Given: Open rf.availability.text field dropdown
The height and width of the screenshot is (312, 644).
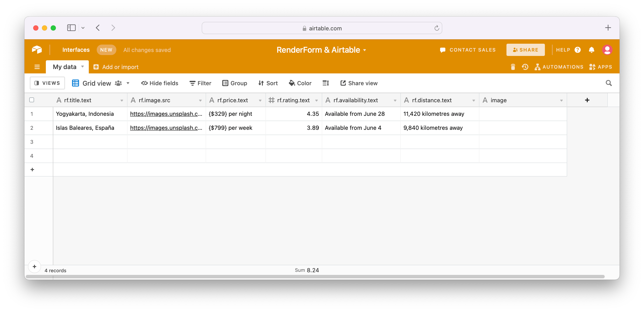Looking at the screenshot, I should 395,100.
